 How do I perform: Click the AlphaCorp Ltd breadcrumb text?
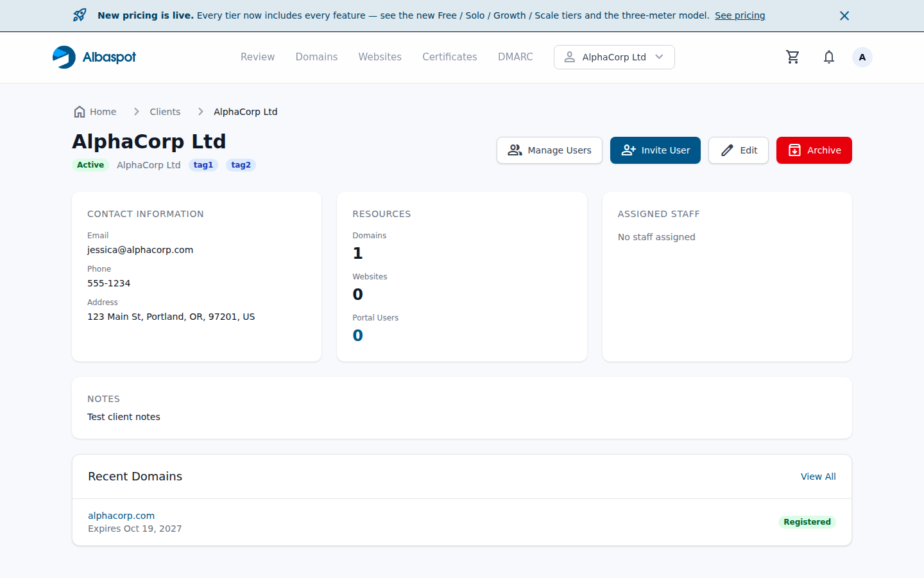pyautogui.click(x=245, y=112)
